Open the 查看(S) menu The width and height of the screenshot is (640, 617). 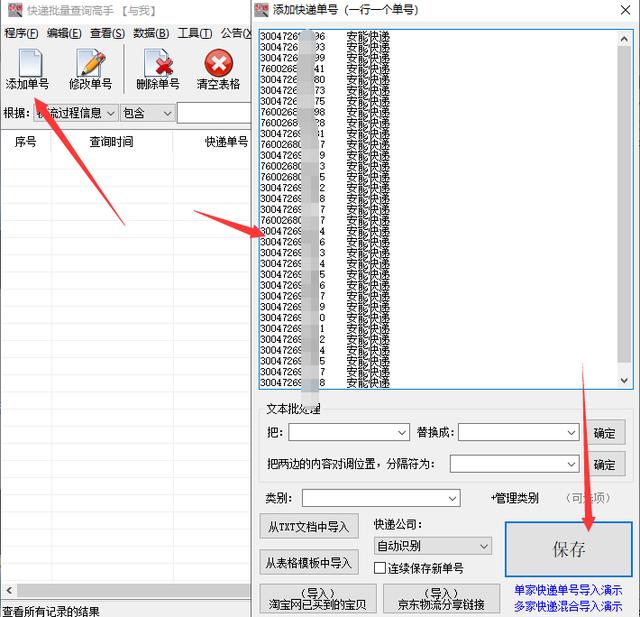click(107, 33)
